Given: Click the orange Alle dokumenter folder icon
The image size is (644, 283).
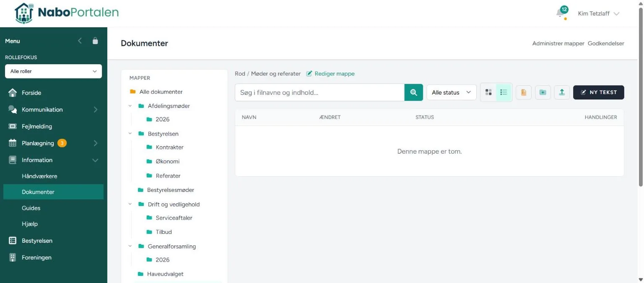Looking at the screenshot, I should click(133, 92).
